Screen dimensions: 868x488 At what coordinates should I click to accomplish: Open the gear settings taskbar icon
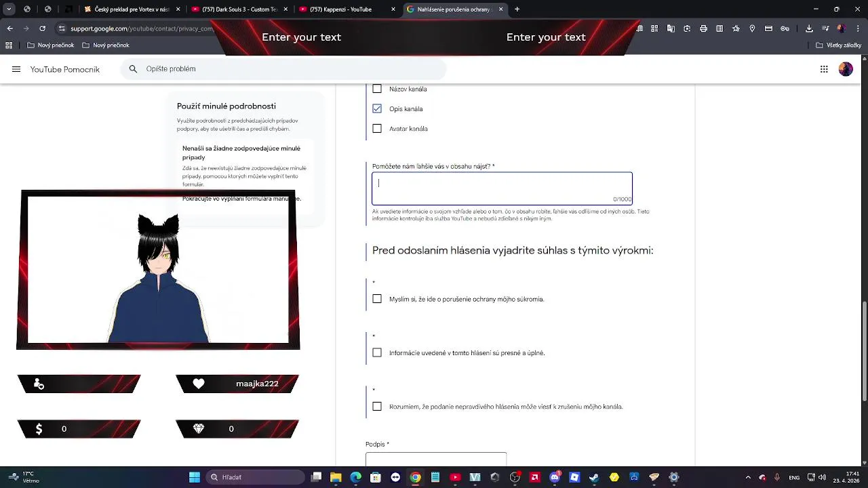pos(674,477)
